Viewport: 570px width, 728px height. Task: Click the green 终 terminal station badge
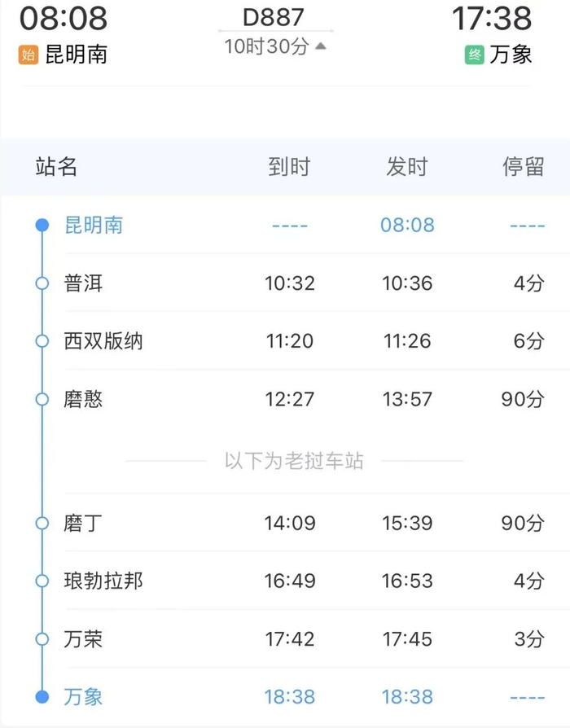(x=474, y=55)
